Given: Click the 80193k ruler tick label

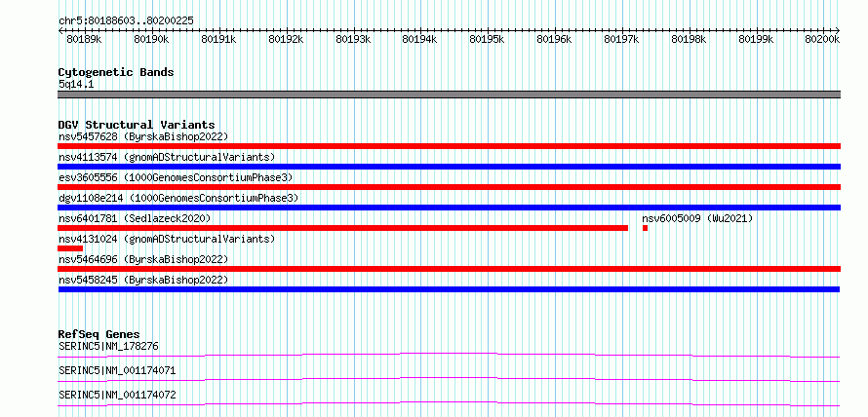Looking at the screenshot, I should coord(353,40).
